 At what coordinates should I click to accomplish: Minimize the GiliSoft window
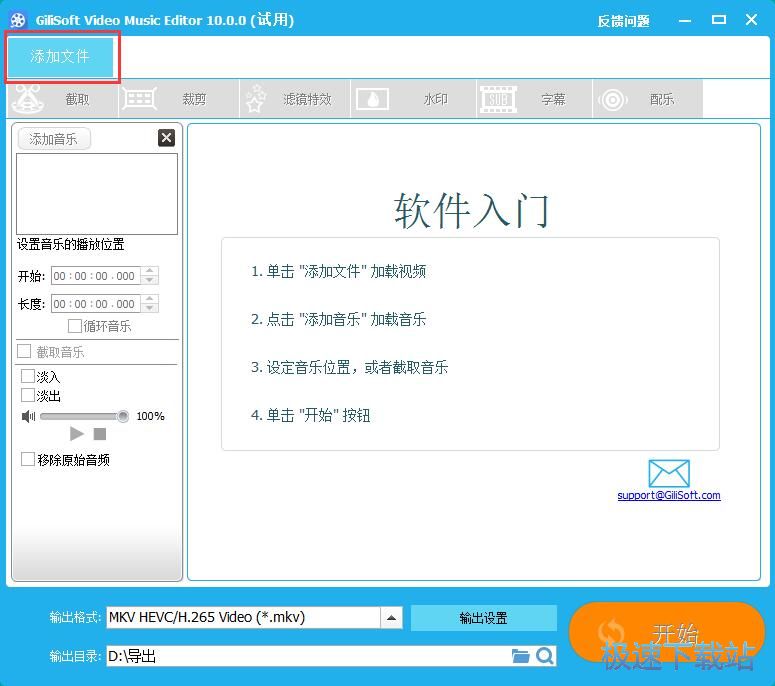685,21
